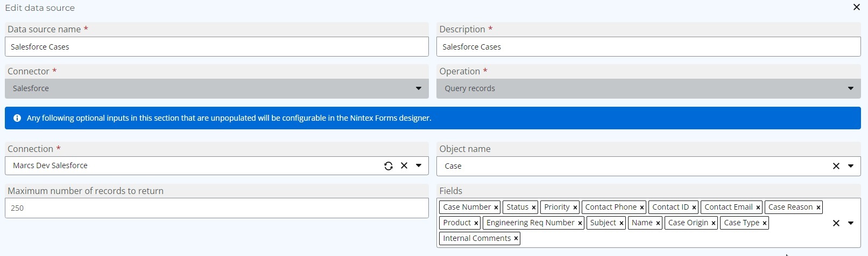
Task: Remove the Priority field tag
Action: (575, 207)
